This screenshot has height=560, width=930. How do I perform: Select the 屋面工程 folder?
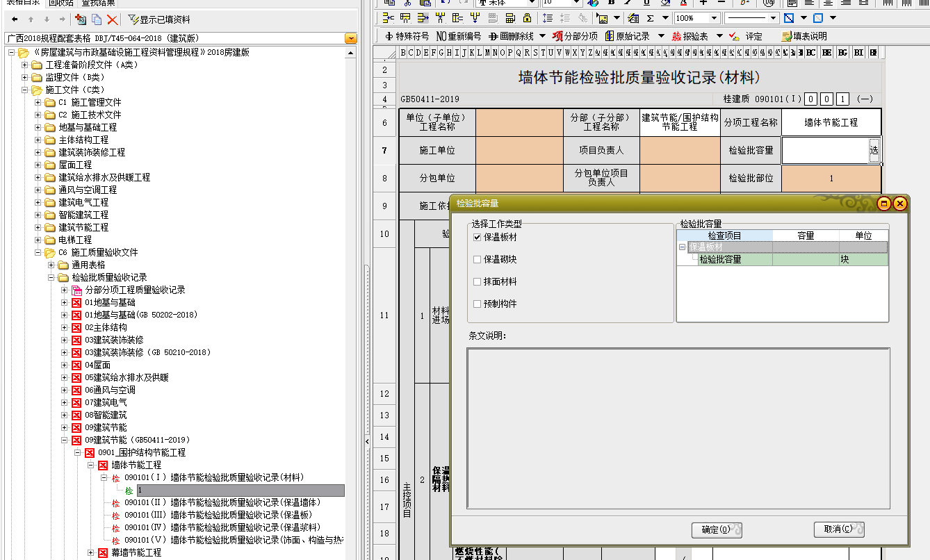[75, 165]
